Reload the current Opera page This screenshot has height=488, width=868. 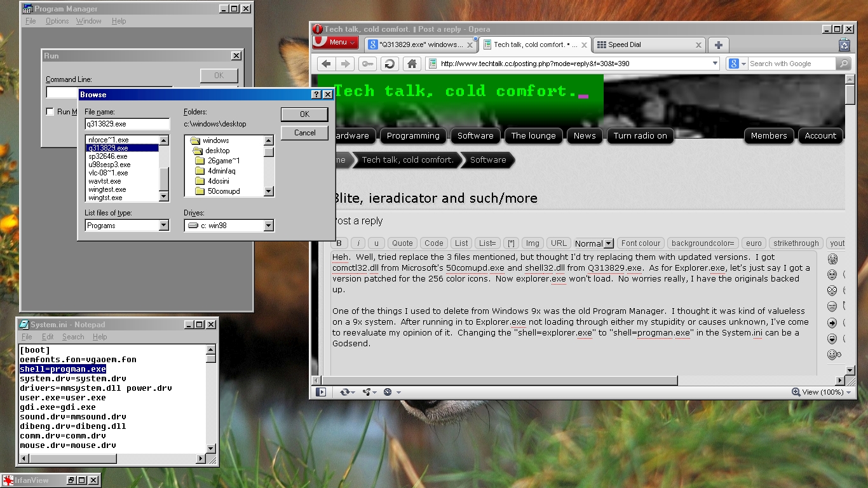coord(390,64)
